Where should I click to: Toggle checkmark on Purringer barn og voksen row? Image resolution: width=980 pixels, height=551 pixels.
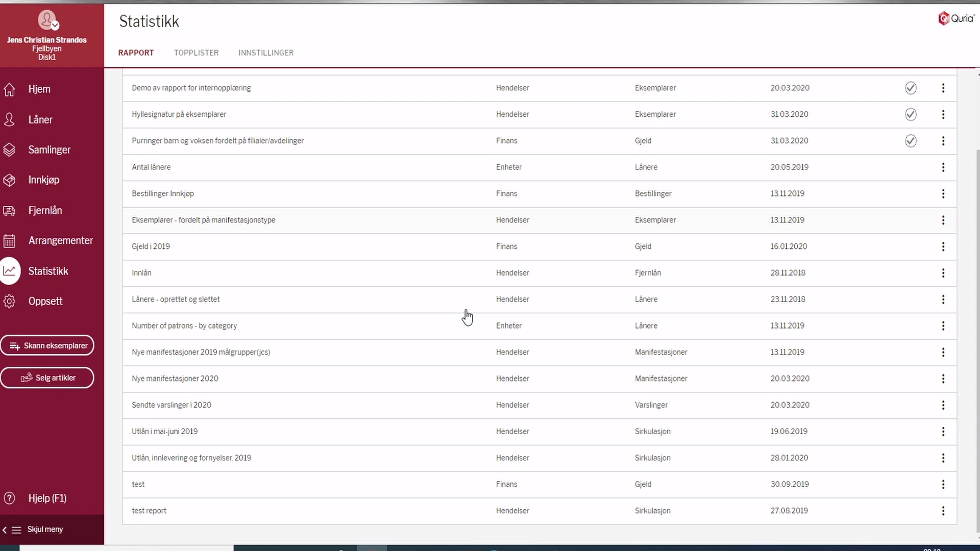click(x=911, y=141)
